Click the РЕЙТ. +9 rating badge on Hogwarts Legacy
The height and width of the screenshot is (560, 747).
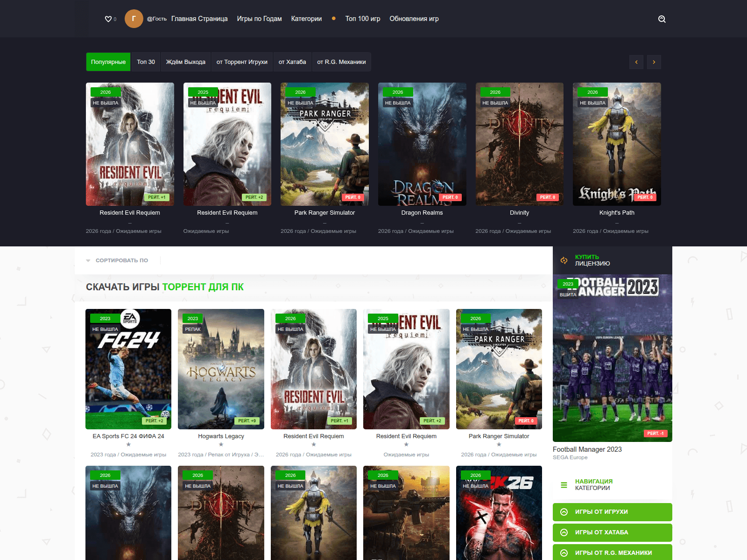[x=247, y=420]
